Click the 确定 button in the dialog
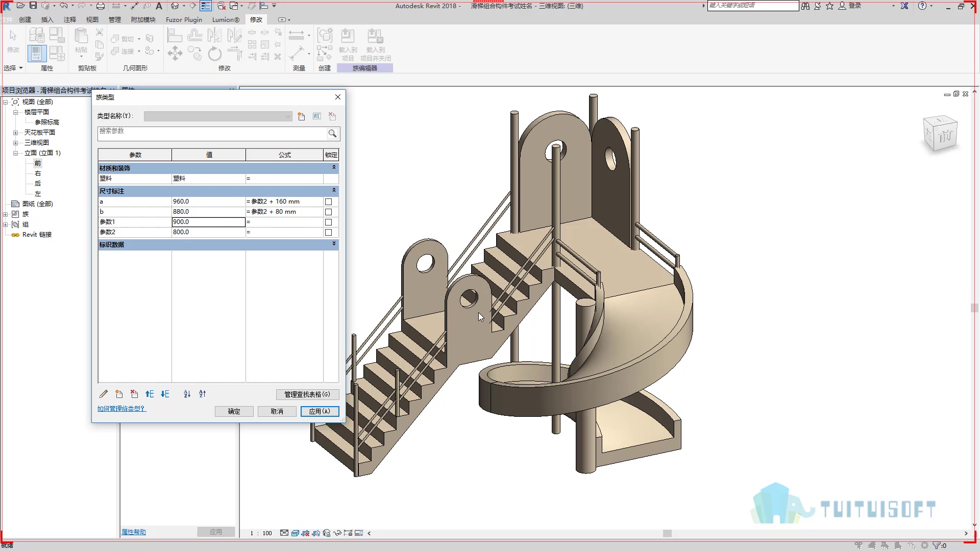The image size is (980, 551). (234, 411)
